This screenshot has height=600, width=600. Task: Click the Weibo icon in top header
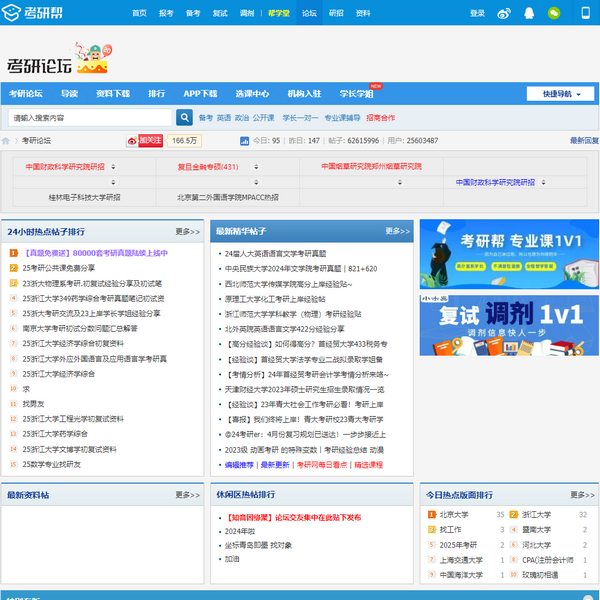click(504, 13)
